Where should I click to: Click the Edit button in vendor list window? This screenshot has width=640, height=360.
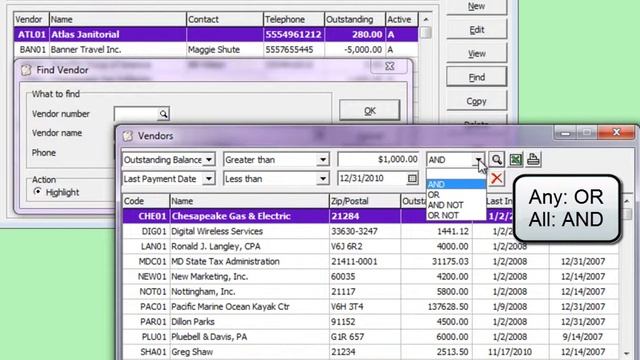point(476,30)
